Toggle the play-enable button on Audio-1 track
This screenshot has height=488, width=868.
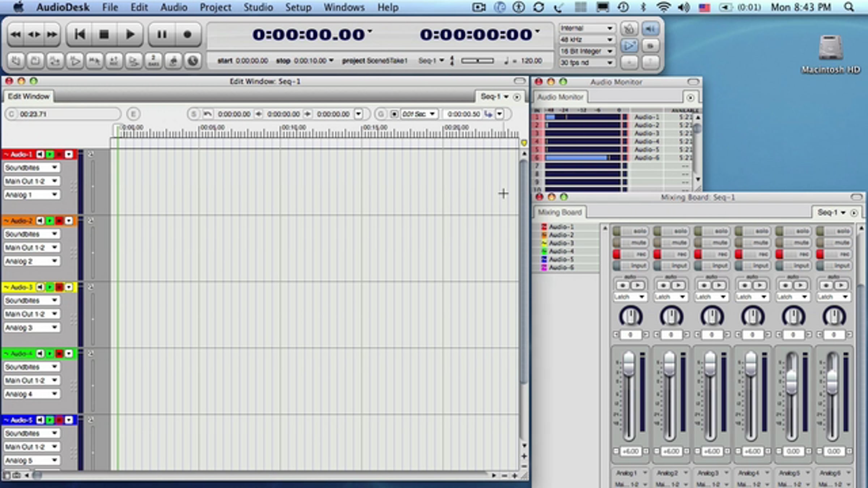tap(50, 155)
